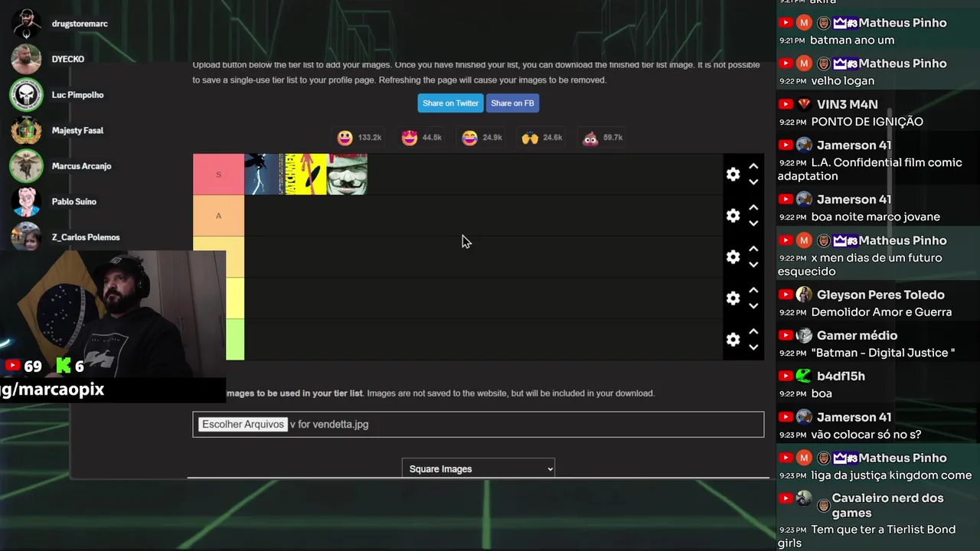Viewport: 980px width, 551px height.
Task: React with heart-eyes emoji 44.5k
Action: (x=409, y=138)
